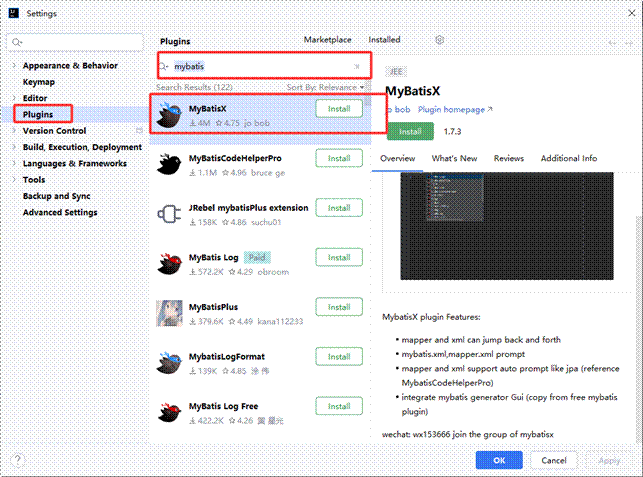Open the Overview tab
Viewport: 643px width, 477px height.
click(397, 158)
